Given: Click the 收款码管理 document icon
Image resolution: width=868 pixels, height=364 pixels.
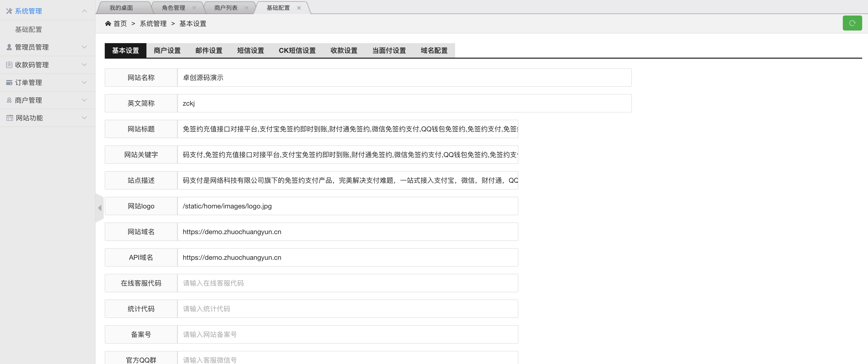Looking at the screenshot, I should click(9, 65).
